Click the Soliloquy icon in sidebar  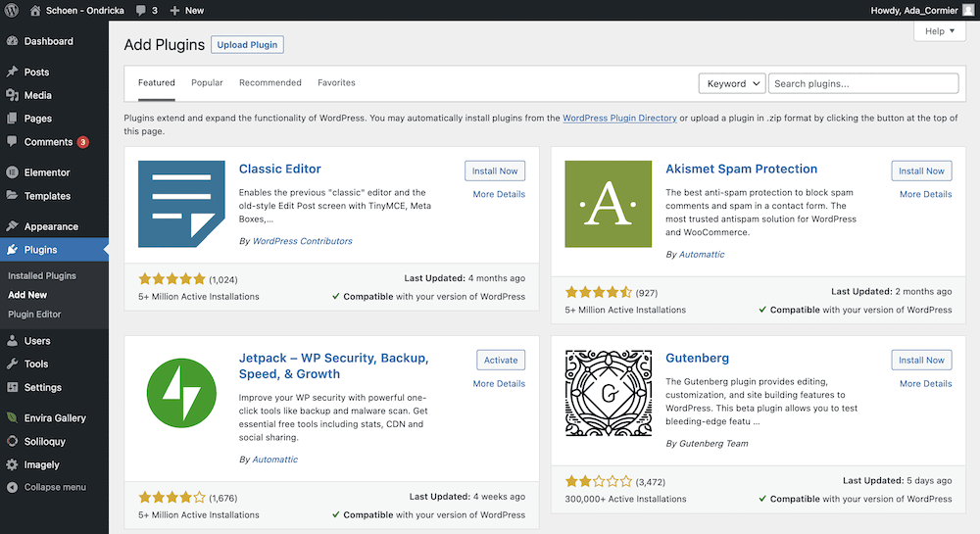(x=12, y=441)
